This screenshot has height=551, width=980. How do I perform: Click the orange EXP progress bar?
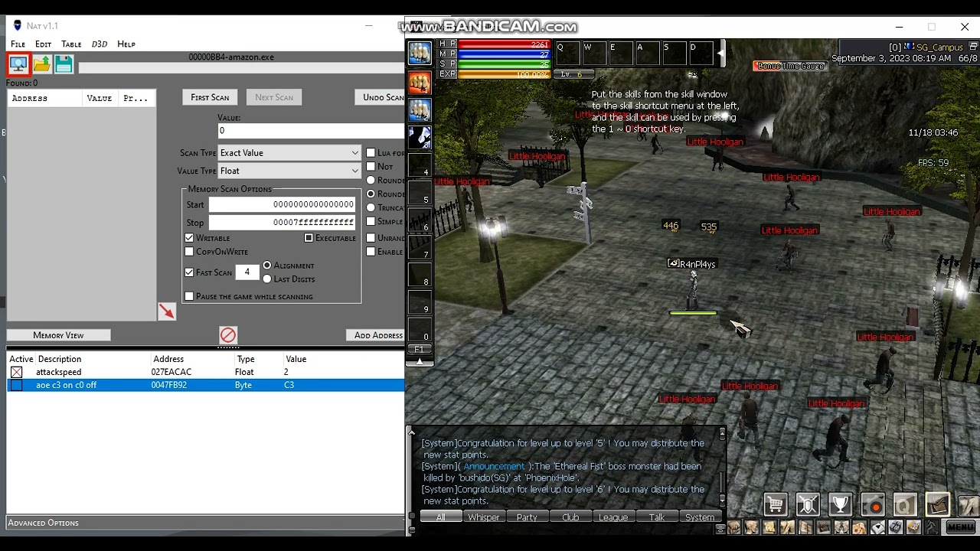click(x=505, y=74)
